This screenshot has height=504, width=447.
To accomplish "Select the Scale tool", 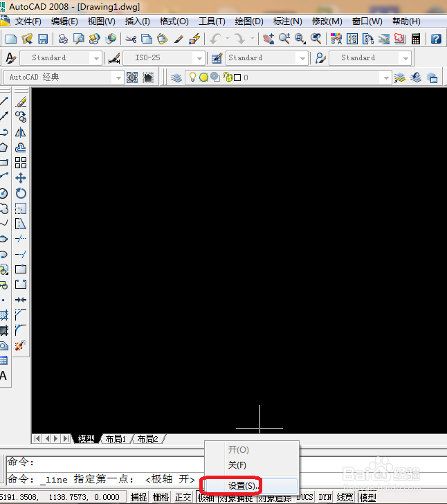I will 21,208.
